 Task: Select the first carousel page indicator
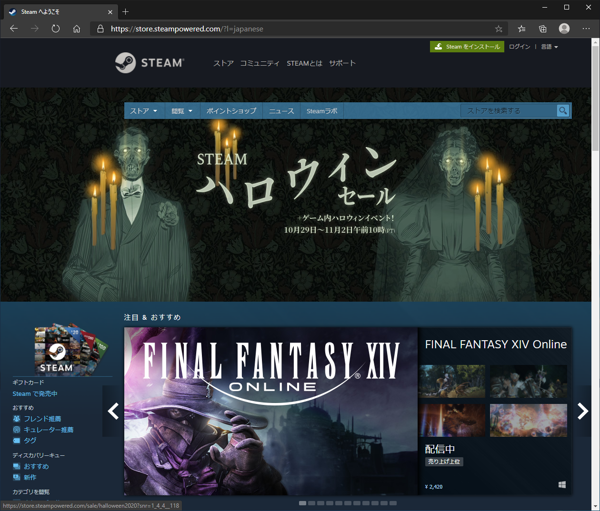302,503
